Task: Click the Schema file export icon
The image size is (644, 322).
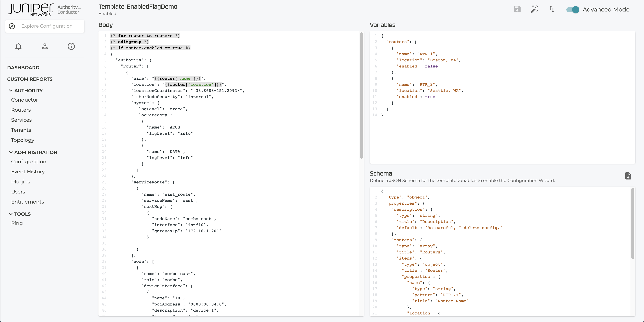Action: click(x=628, y=176)
